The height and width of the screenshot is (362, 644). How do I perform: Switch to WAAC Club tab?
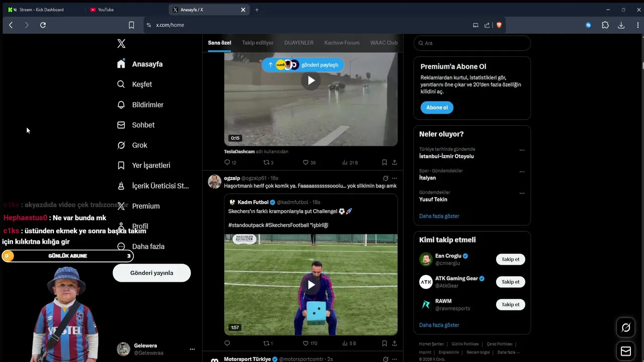click(x=384, y=43)
